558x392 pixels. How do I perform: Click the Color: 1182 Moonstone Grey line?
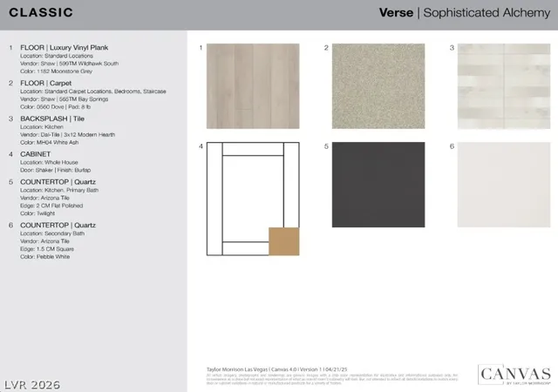[56, 71]
